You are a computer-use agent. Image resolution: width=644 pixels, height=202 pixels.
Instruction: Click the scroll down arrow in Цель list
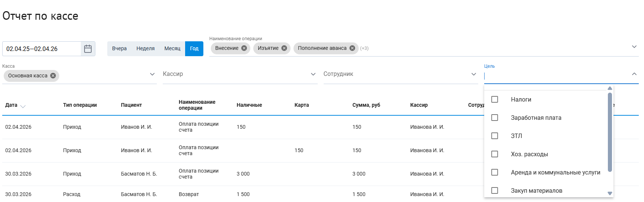[610, 193]
